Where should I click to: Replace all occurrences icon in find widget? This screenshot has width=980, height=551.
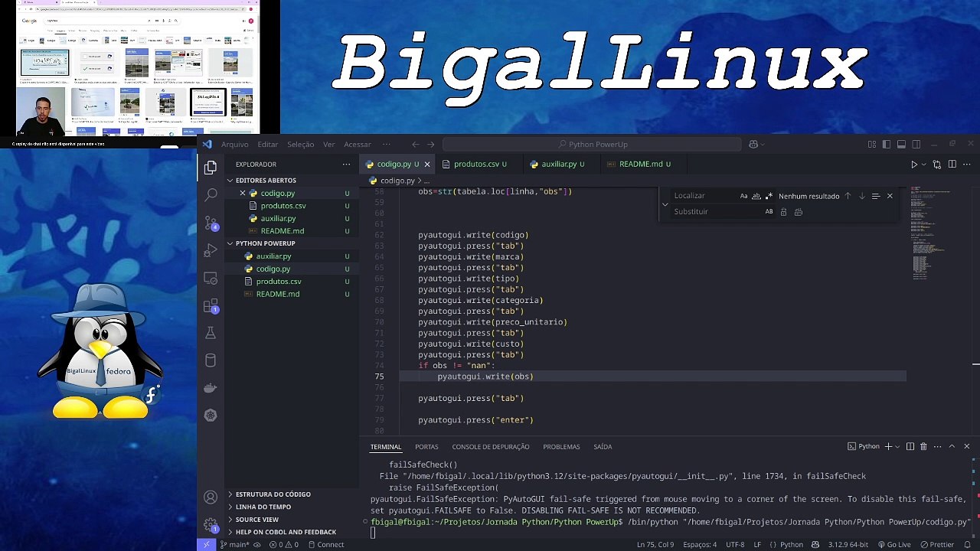(x=799, y=212)
